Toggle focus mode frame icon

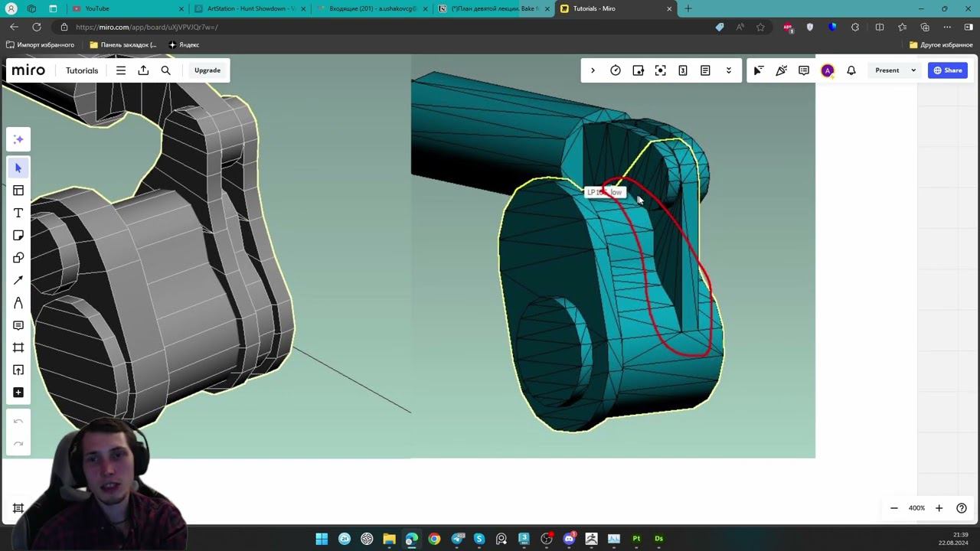[661, 70]
